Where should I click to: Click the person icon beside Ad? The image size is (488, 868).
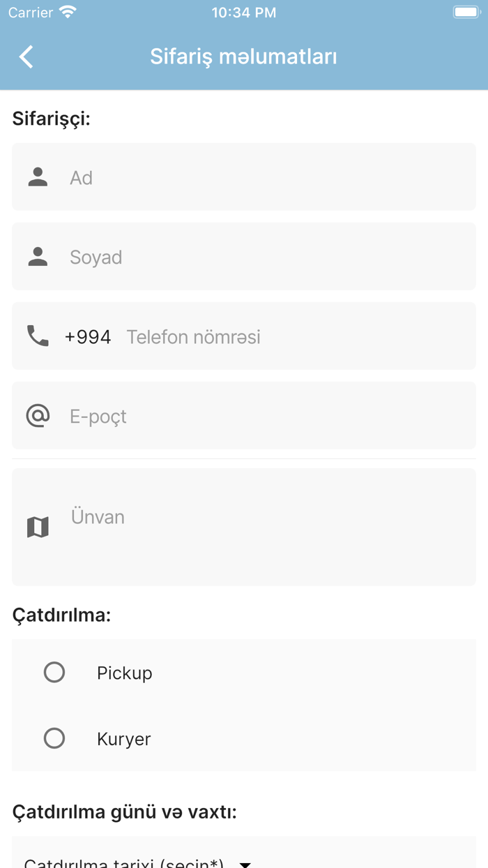(x=38, y=177)
